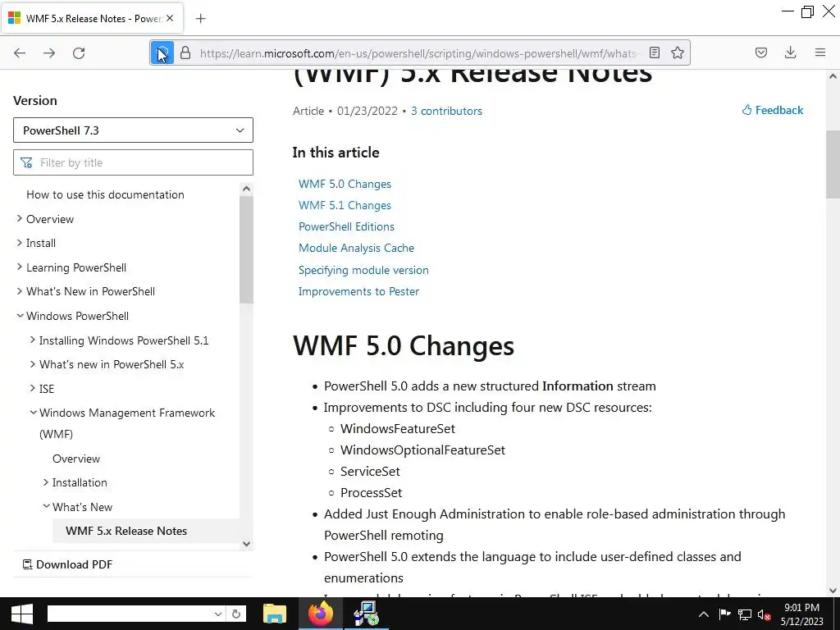Click the padlock site info icon
This screenshot has height=630, width=840.
[x=185, y=52]
